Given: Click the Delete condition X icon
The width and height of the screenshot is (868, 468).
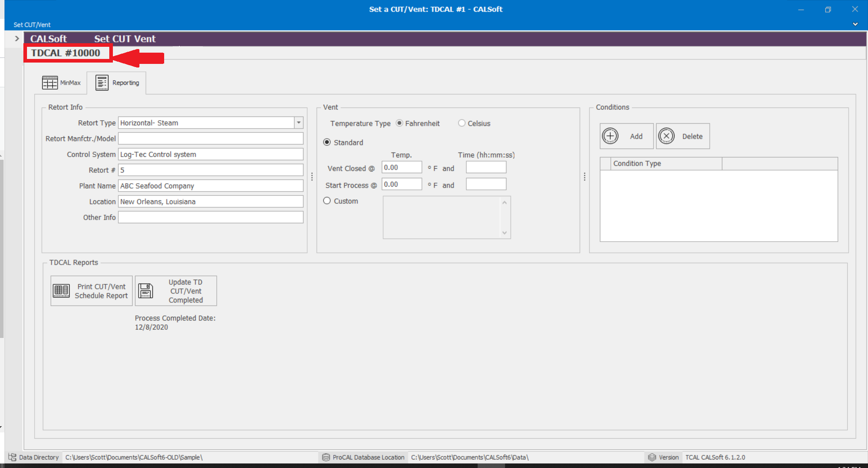Looking at the screenshot, I should pyautogui.click(x=666, y=136).
